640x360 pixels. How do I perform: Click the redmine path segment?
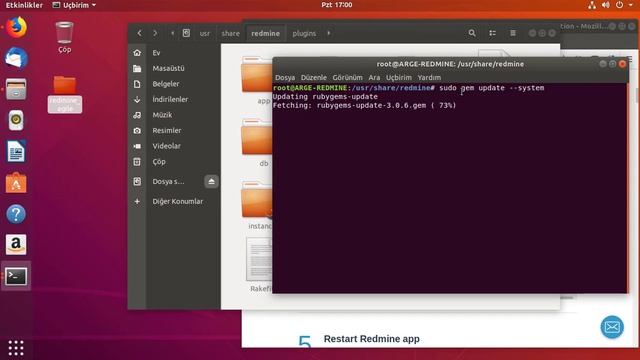coord(265,33)
